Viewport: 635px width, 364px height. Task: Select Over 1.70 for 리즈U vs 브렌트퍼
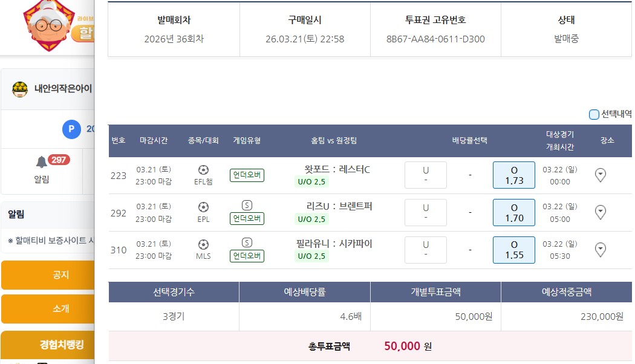(x=514, y=212)
